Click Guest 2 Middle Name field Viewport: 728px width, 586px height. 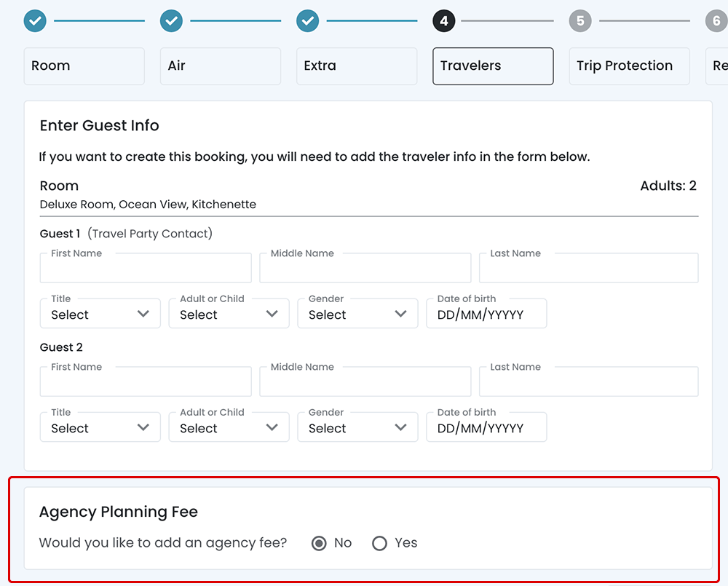point(365,382)
